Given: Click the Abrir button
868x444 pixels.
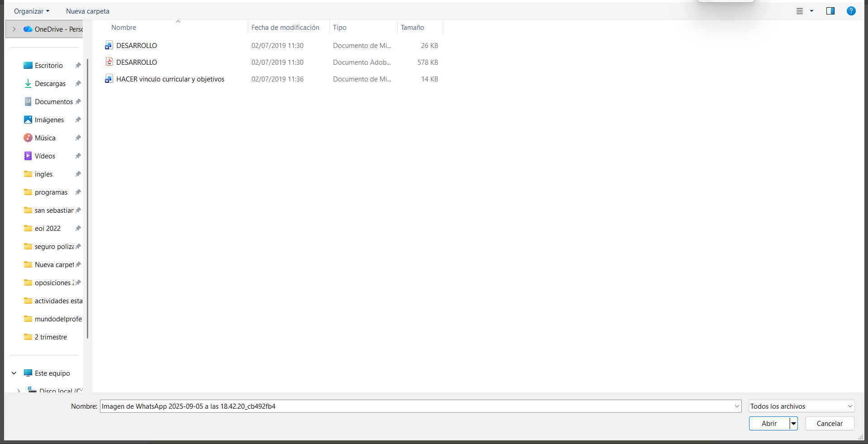Looking at the screenshot, I should (x=769, y=423).
